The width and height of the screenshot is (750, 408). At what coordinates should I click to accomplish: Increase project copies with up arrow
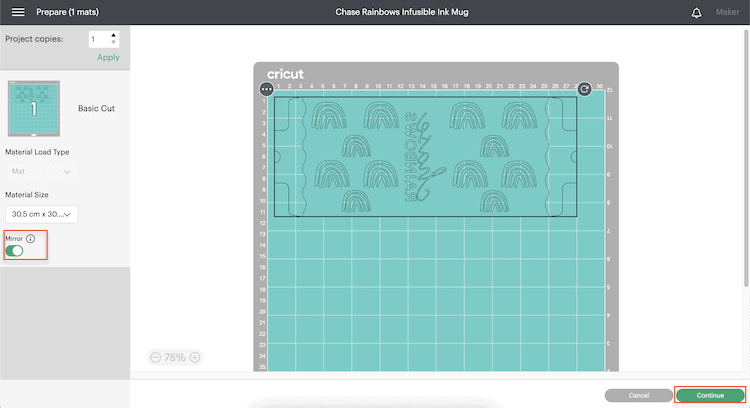click(x=113, y=35)
